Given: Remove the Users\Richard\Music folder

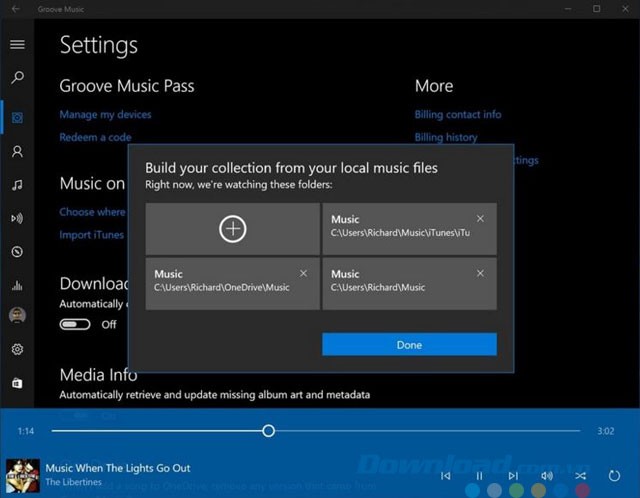Looking at the screenshot, I should [480, 273].
